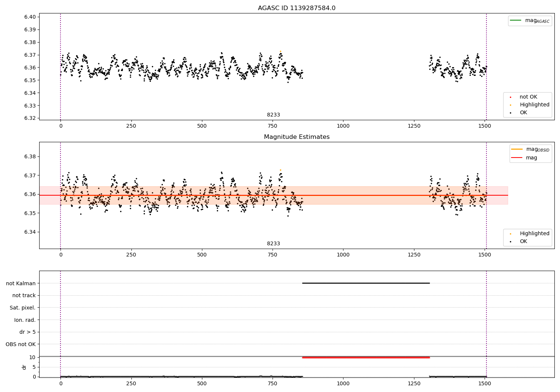Click 'OK' legend entry in middle plot
This screenshot has width=560, height=392.
pos(523,242)
